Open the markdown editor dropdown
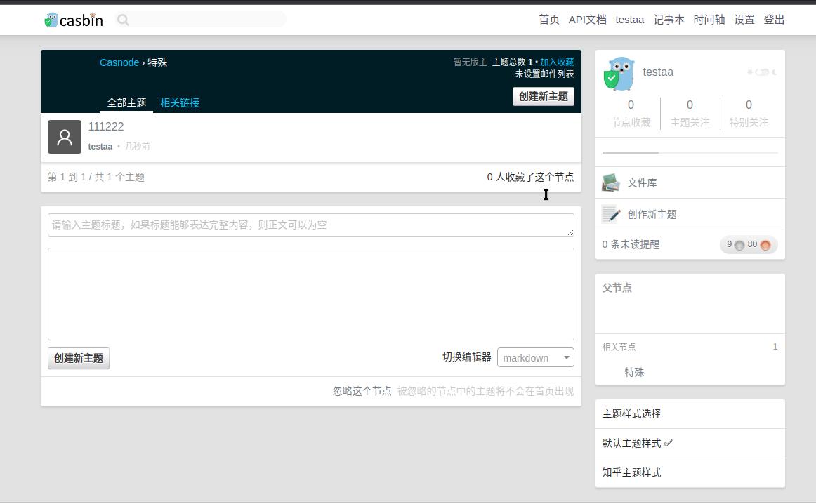This screenshot has width=816, height=504. (x=535, y=357)
